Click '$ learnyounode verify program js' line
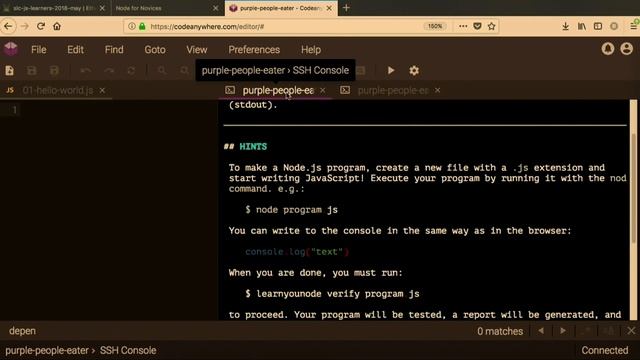This screenshot has height=360, width=640. (x=332, y=294)
